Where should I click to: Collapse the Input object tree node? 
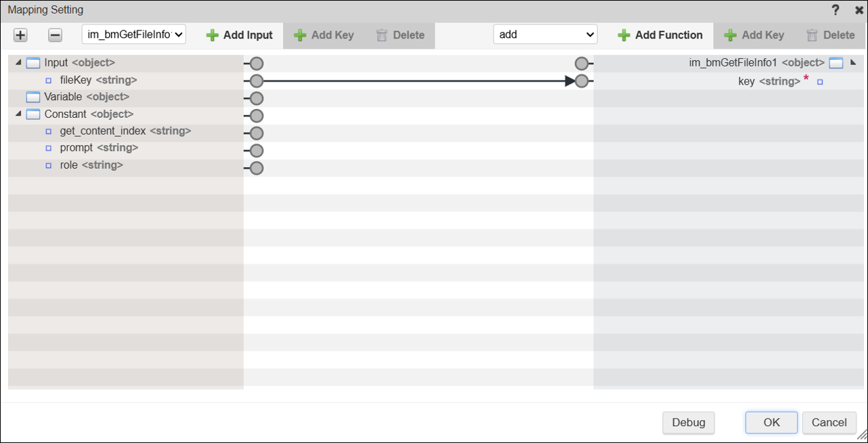[x=18, y=63]
